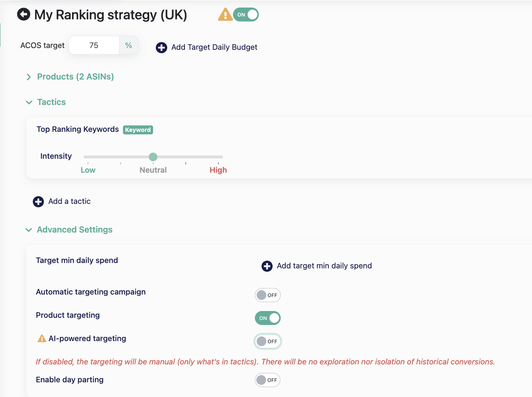Set intensity to High label
The width and height of the screenshot is (532, 397).
(218, 170)
